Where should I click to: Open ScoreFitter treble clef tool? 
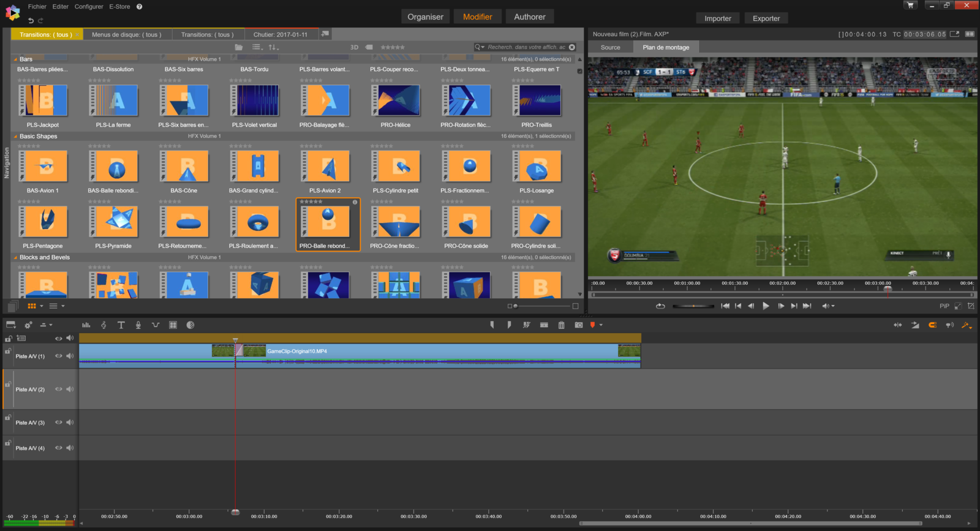pos(104,325)
